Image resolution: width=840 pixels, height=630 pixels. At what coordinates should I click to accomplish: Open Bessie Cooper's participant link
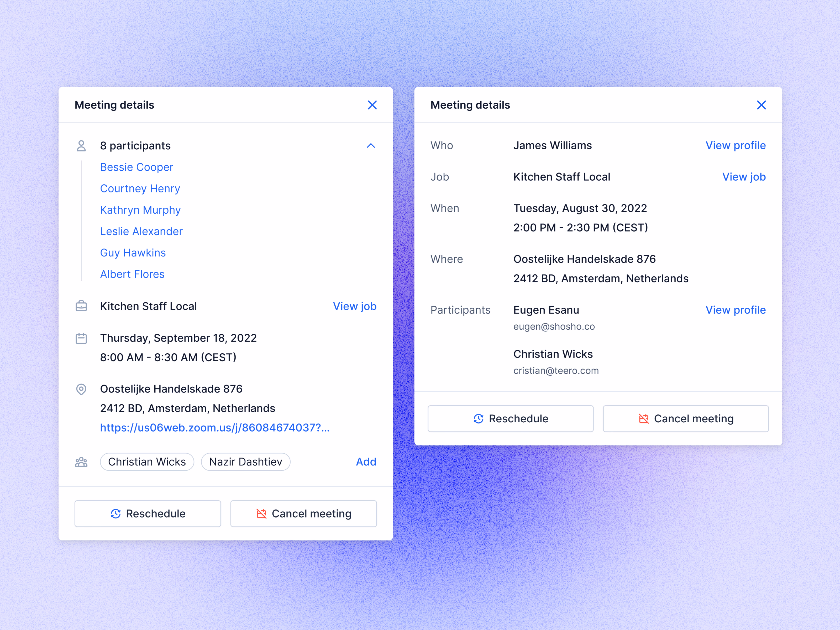click(137, 167)
